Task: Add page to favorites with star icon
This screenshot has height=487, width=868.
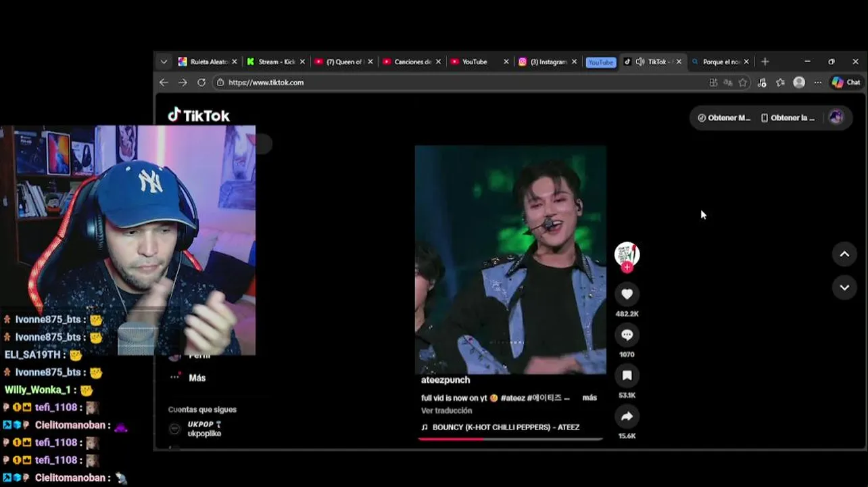Action: point(743,83)
